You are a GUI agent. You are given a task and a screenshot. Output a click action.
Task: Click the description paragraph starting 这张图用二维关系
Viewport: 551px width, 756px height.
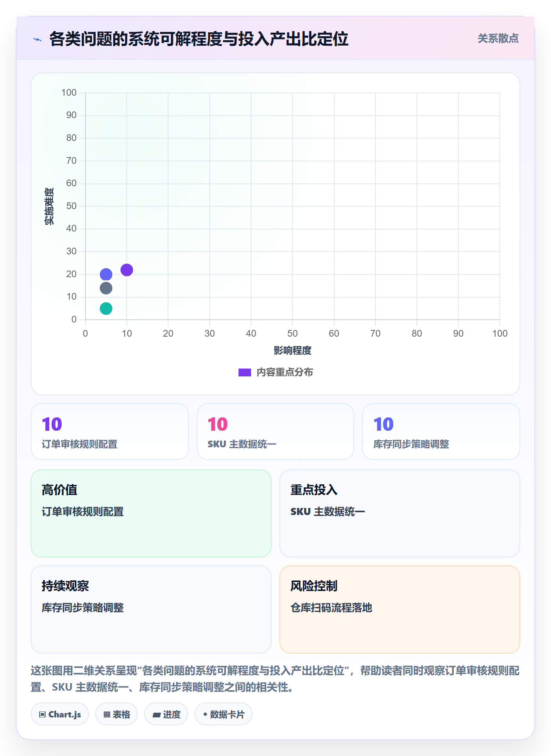point(275,679)
